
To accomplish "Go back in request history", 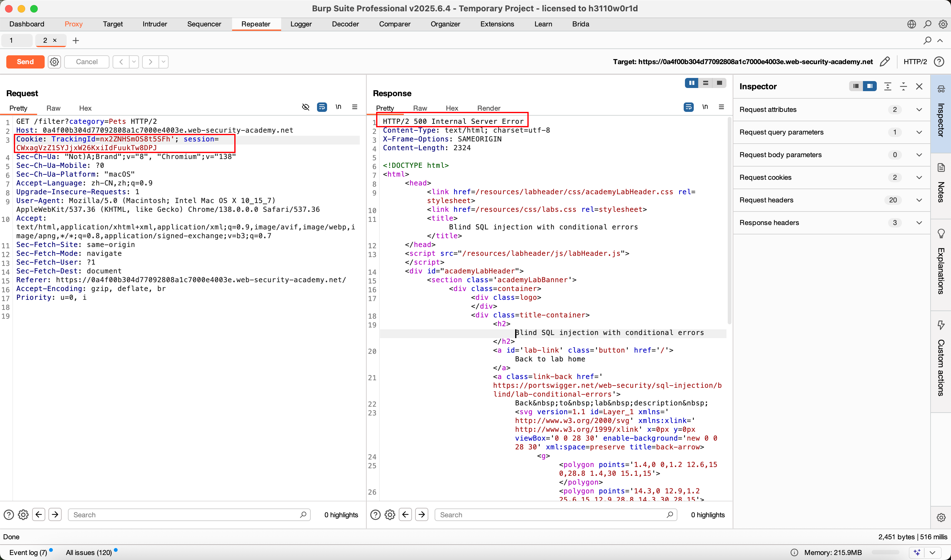I will click(121, 62).
